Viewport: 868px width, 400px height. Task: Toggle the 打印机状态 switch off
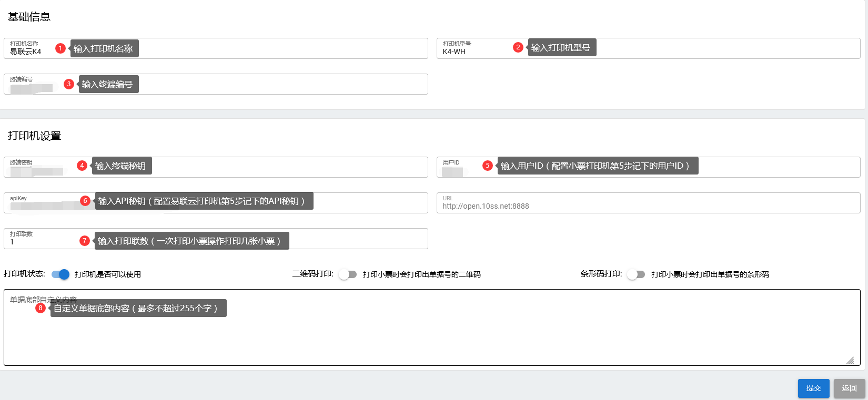60,274
